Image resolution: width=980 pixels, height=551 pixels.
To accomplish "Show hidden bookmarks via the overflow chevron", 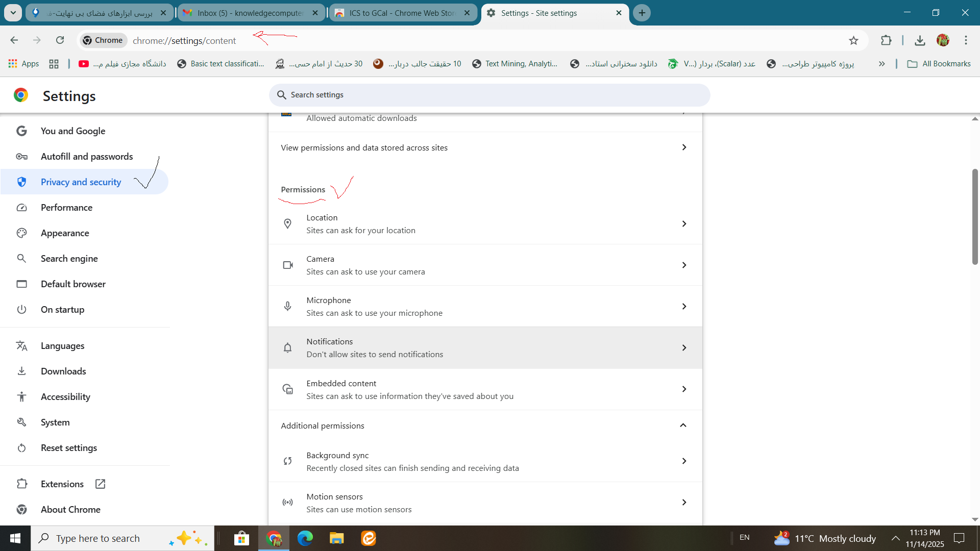I will [881, 64].
